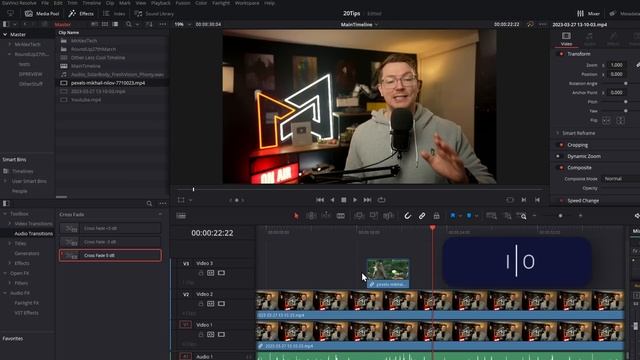Switch to the Video inspector tab
Screen dimensions: 640x360
tap(566, 39)
